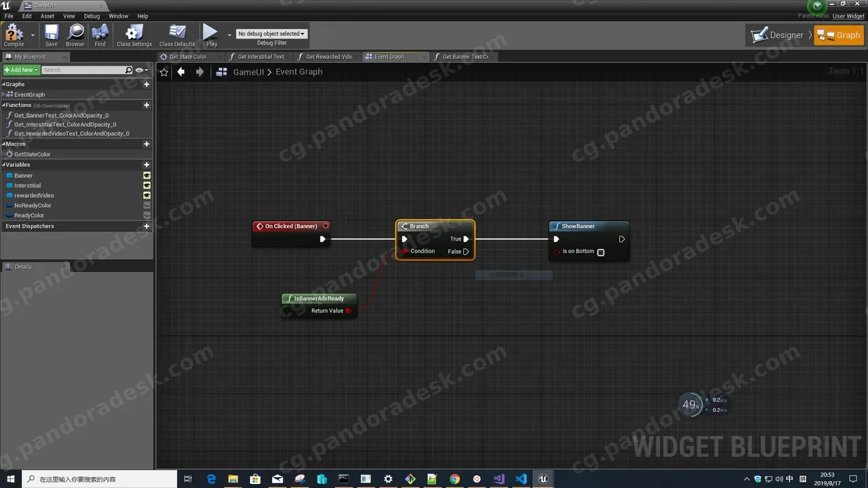The width and height of the screenshot is (868, 488).
Task: Collapse the Variables section
Action: tap(3, 165)
